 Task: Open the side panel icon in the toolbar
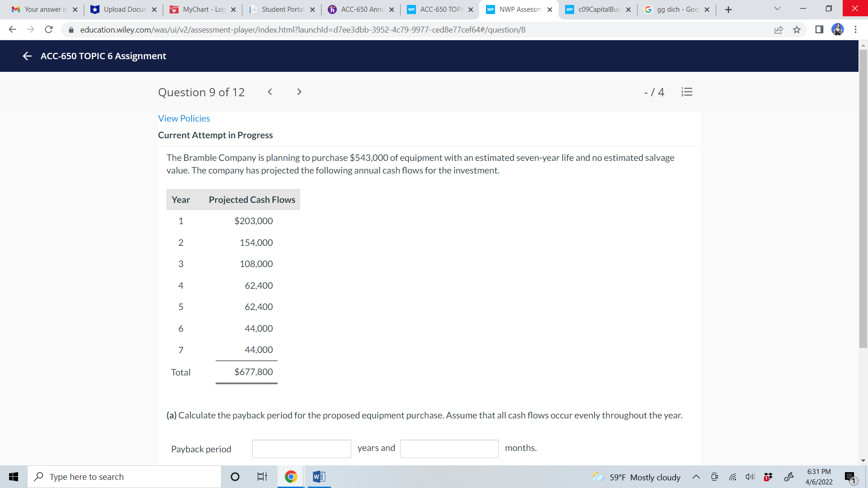[x=818, y=30]
